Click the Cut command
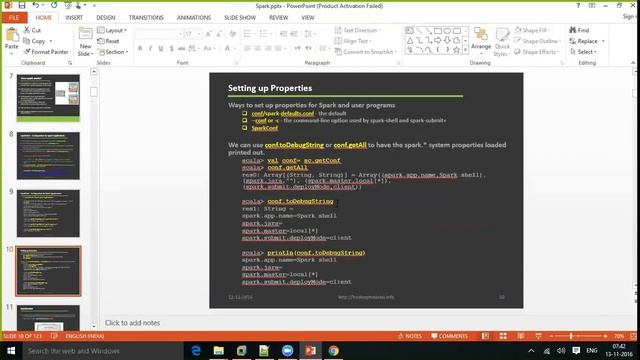640x360 pixels. (x=32, y=30)
